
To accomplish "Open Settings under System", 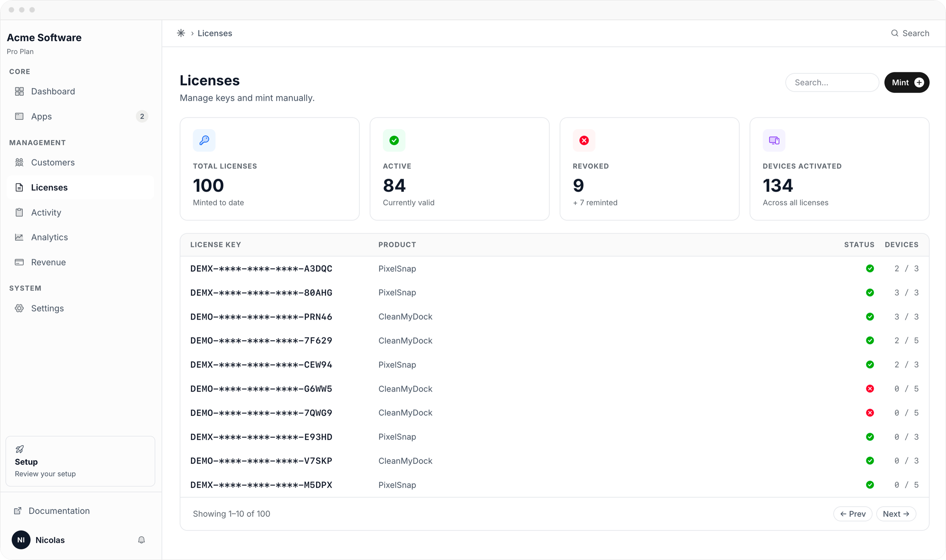I will pos(48,308).
